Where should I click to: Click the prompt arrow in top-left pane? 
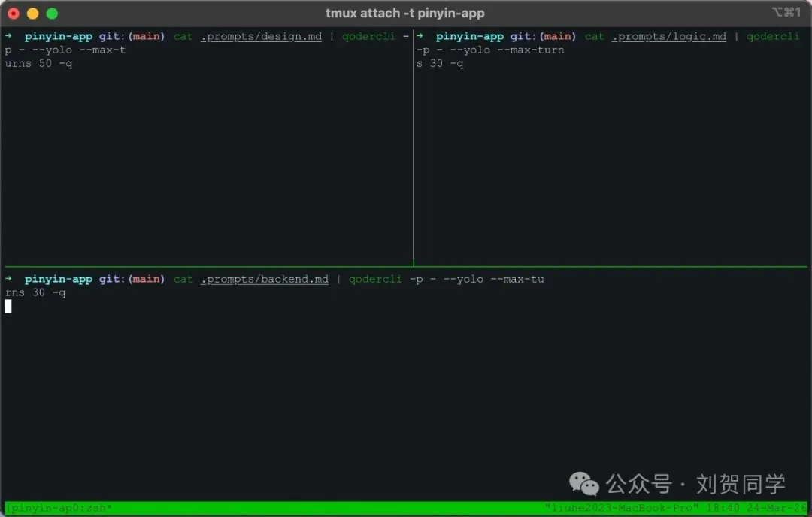[x=8, y=36]
